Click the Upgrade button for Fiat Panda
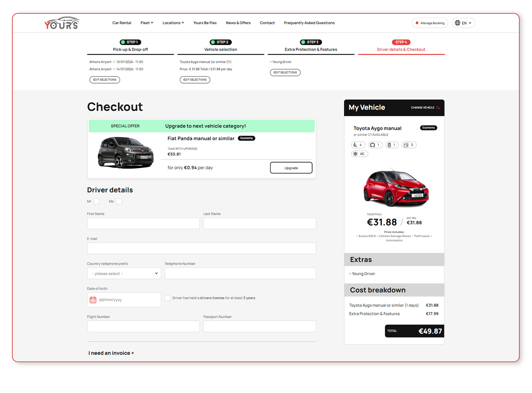The image size is (532, 393). 291,168
